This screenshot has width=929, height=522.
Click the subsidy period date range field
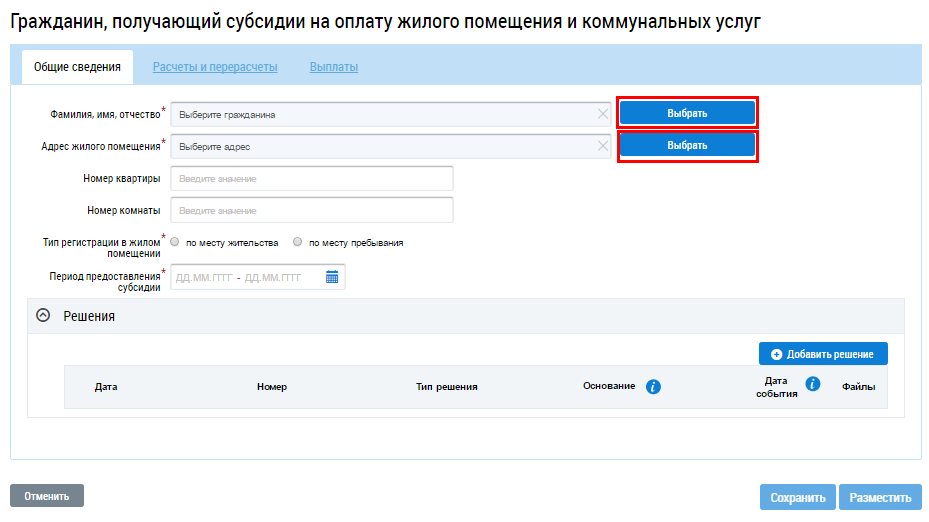(x=245, y=277)
